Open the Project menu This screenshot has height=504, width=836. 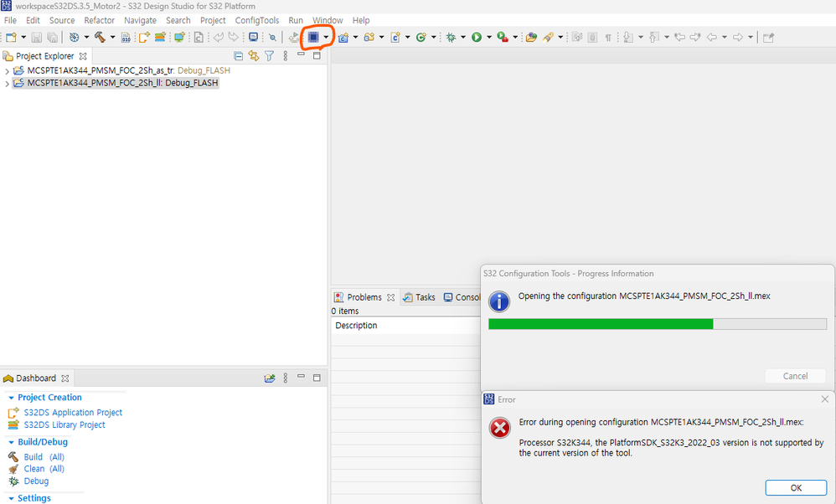click(x=213, y=20)
